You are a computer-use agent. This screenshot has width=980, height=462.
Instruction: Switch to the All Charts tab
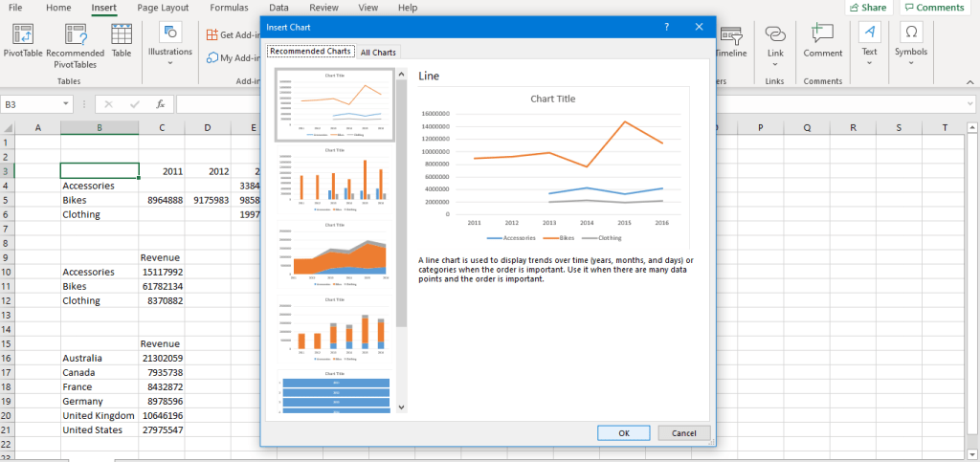point(378,52)
